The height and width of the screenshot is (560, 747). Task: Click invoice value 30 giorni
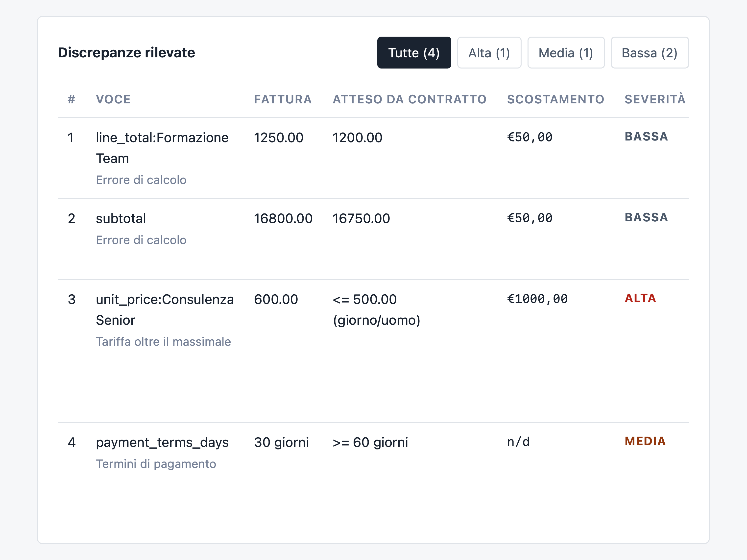point(281,443)
